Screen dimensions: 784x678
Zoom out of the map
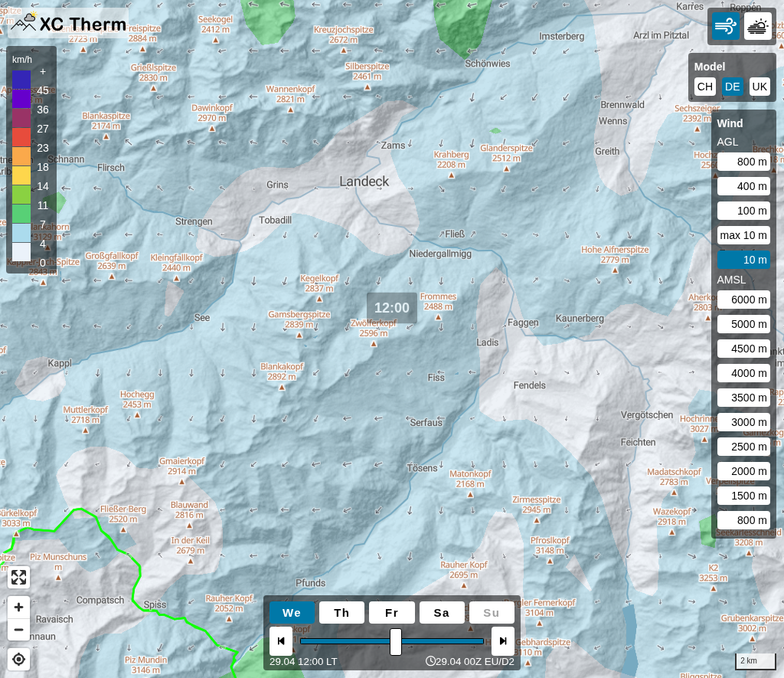click(19, 630)
